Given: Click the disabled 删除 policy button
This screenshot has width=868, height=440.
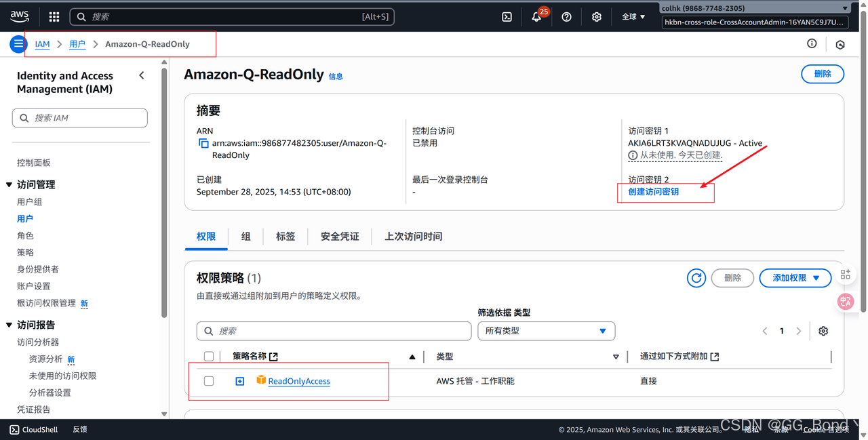Looking at the screenshot, I should 732,277.
